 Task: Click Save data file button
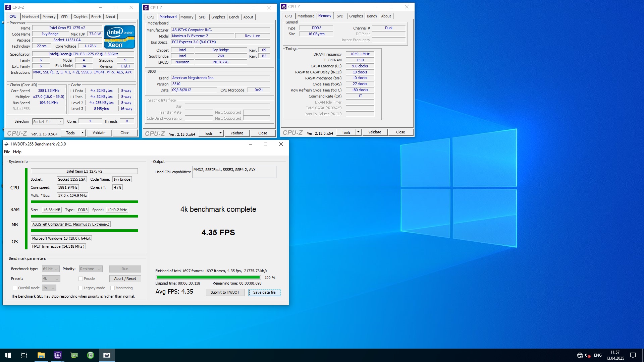click(x=264, y=293)
